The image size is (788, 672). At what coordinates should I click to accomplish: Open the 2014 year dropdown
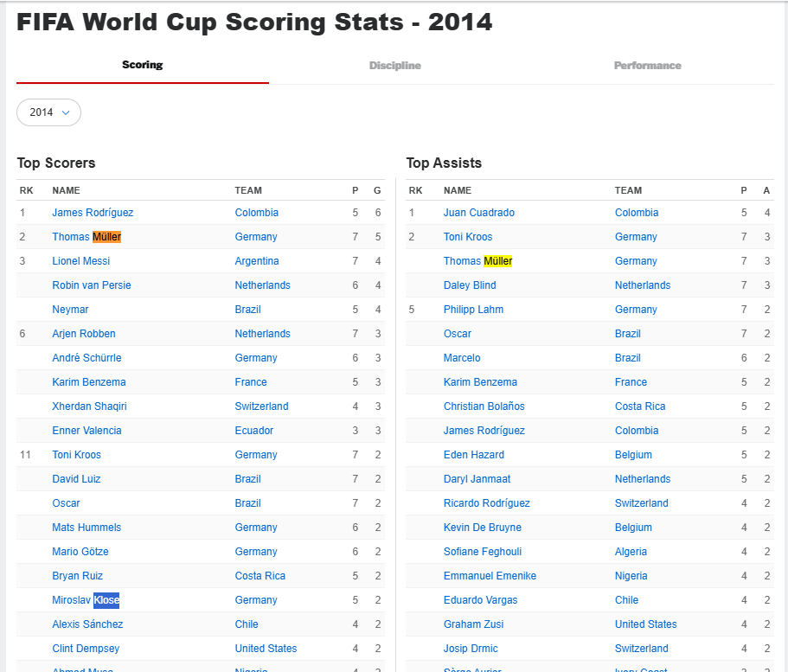[x=48, y=112]
